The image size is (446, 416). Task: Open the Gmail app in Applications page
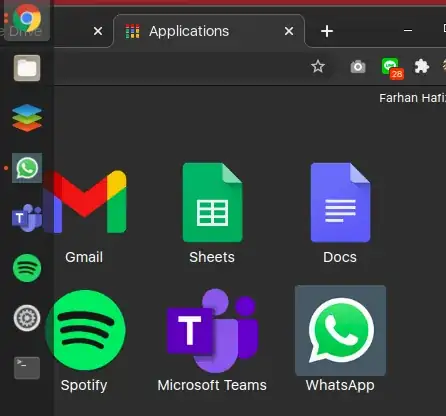[x=85, y=202]
